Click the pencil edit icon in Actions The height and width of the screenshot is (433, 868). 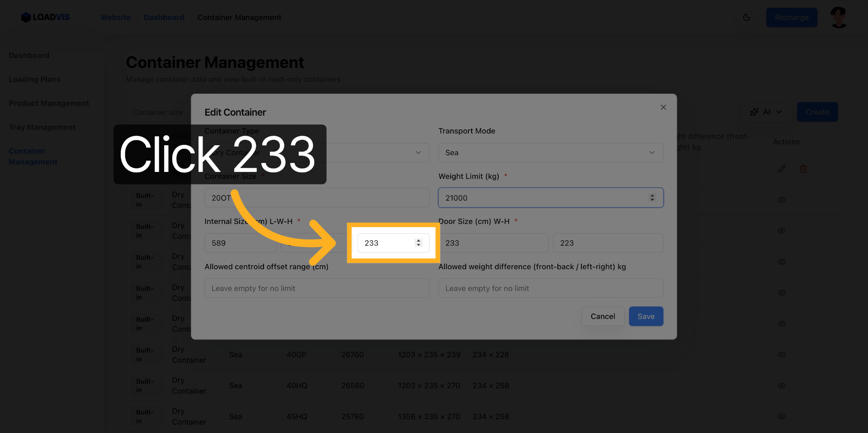[x=781, y=169]
